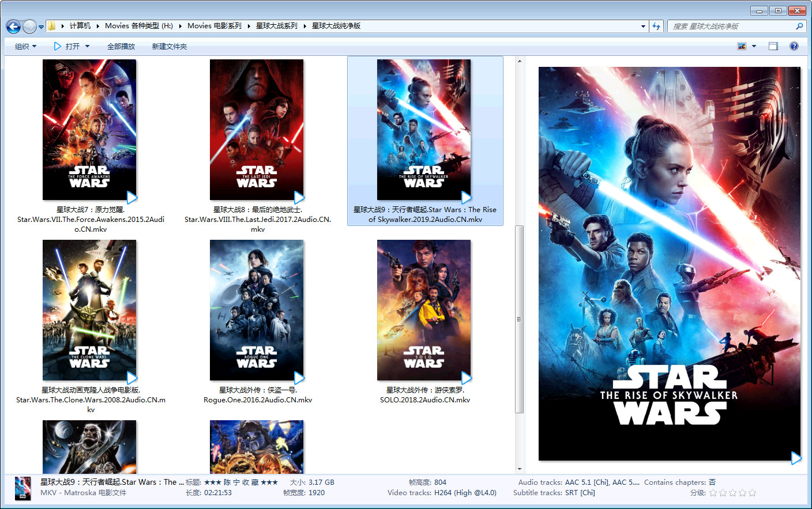Click the Back navigation arrow
The height and width of the screenshot is (509, 812).
pos(13,27)
